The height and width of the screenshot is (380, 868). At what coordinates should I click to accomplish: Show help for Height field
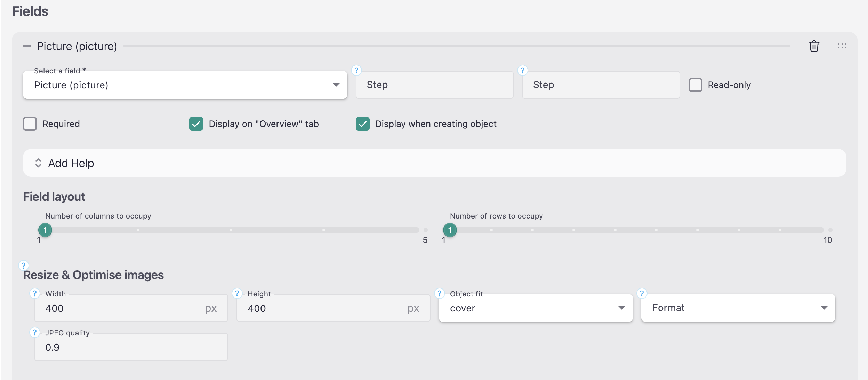tap(237, 293)
